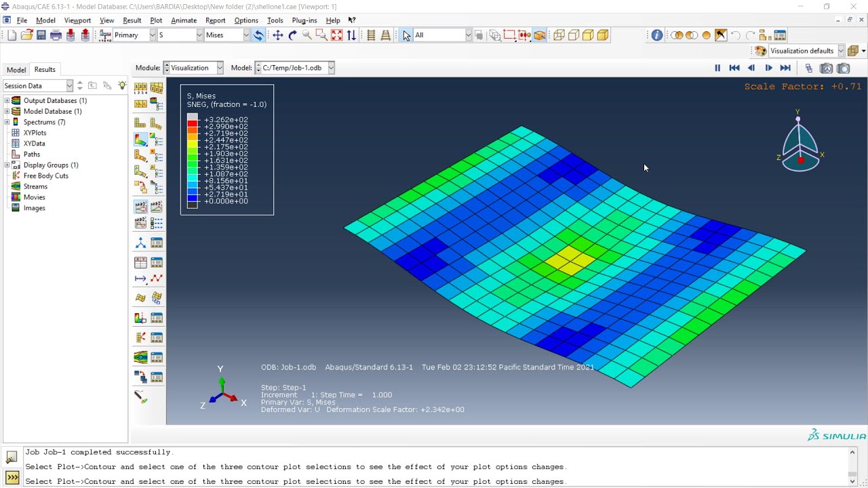Print the viewport using the printer icon

pos(56,35)
